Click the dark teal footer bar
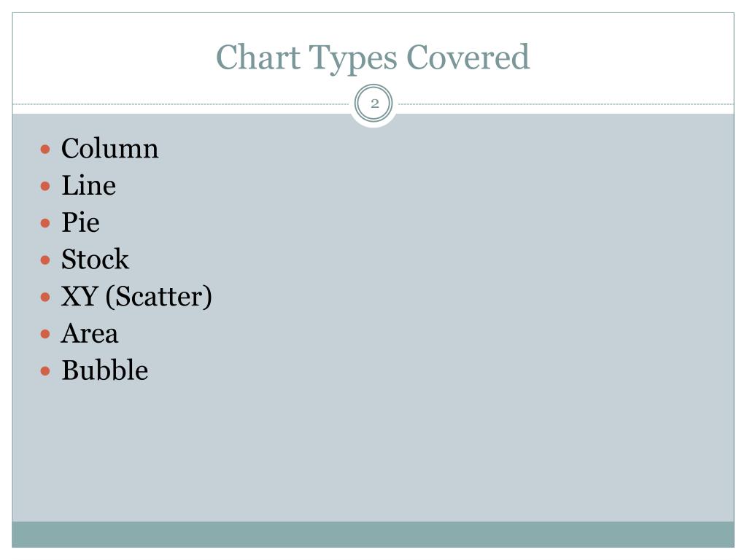This screenshot has height=560, width=747. [x=373, y=534]
